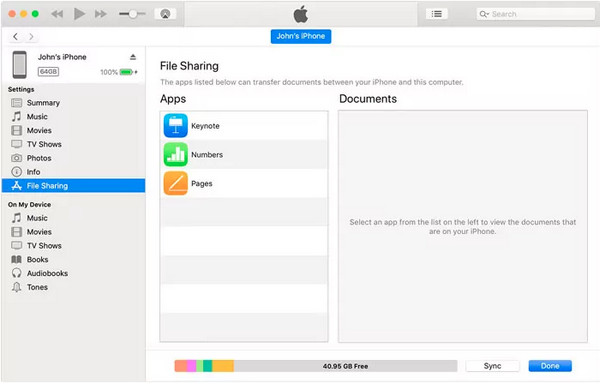Click the Audiobooks headphones icon
Image resolution: width=600 pixels, height=384 pixels.
click(x=16, y=273)
